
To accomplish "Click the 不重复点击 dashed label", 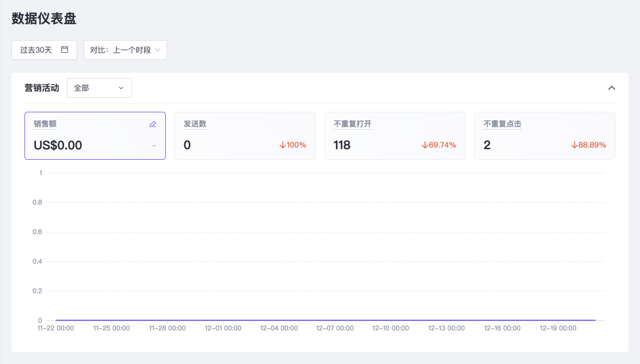I will point(503,124).
